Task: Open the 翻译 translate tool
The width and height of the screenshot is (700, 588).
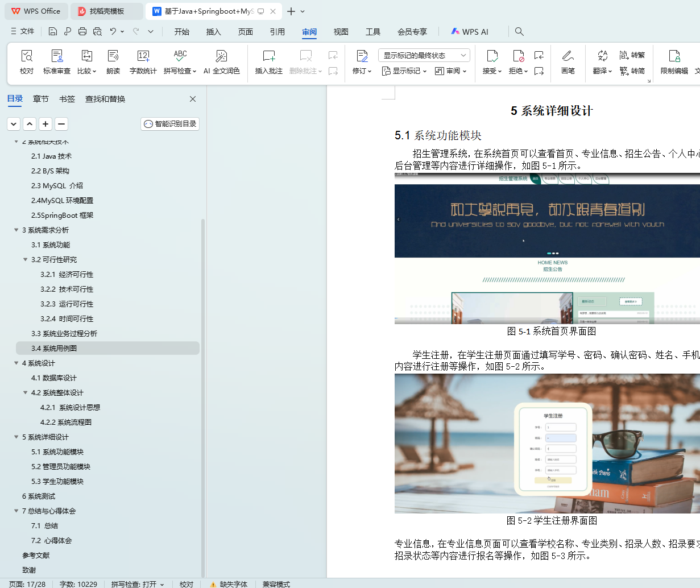Action: click(602, 62)
